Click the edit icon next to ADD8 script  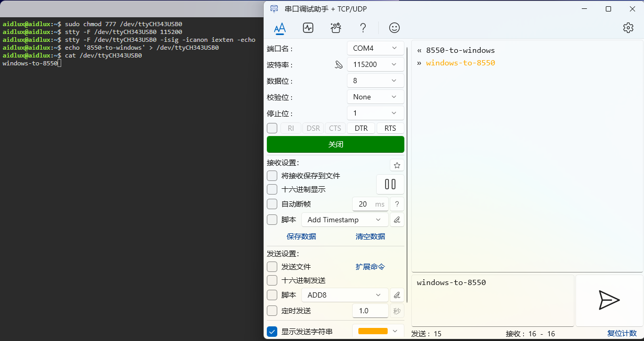pos(397,295)
